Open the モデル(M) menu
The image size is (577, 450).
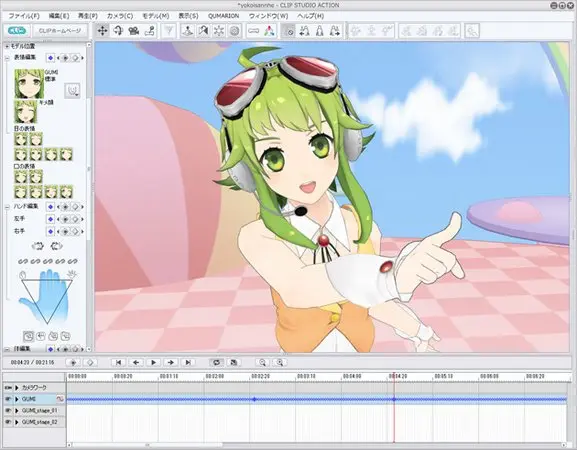coord(156,16)
